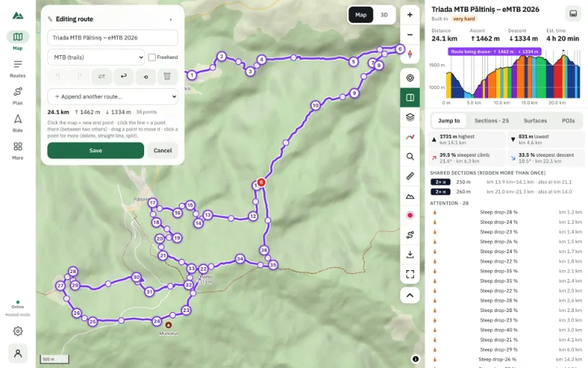
Task: Open the map layers icon
Action: point(410,117)
